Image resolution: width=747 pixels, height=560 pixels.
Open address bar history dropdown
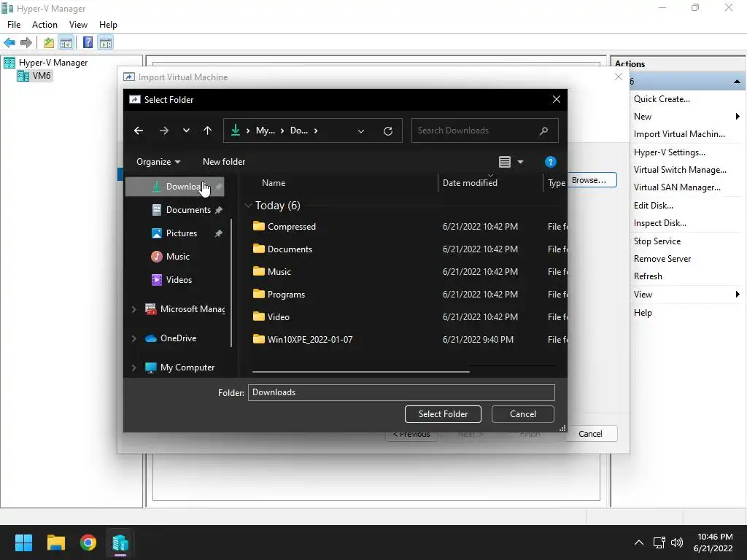pyautogui.click(x=361, y=131)
